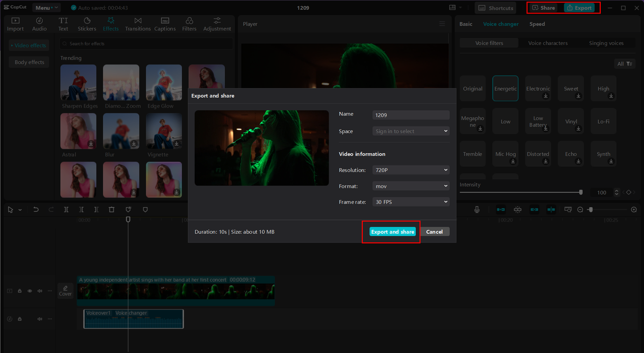Click the Export and share button
This screenshot has height=353, width=644.
point(392,232)
